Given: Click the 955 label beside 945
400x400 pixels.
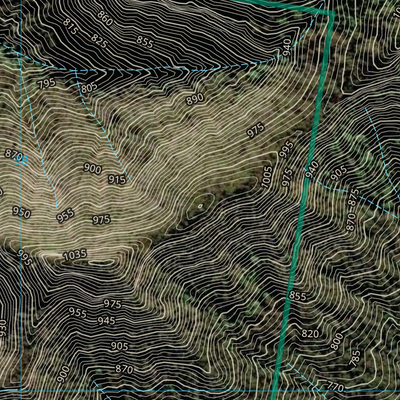Looking at the screenshot, I should coord(78,313).
